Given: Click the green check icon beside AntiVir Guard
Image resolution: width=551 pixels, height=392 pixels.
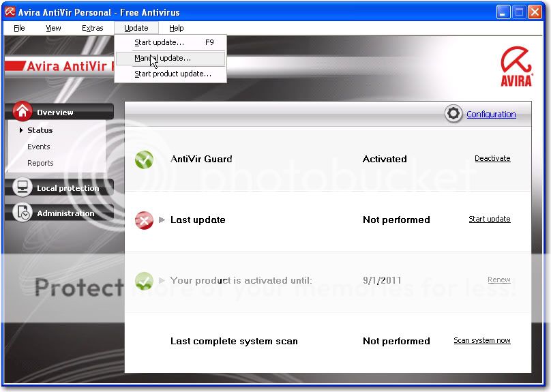Looking at the screenshot, I should pos(144,160).
